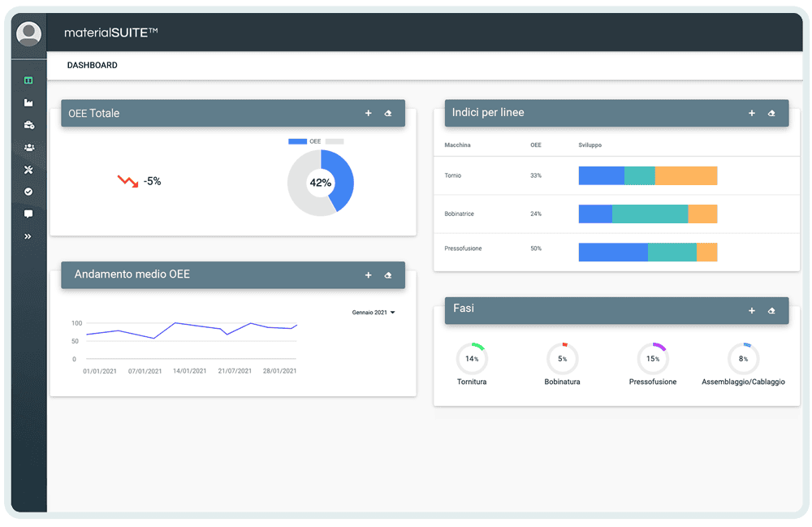Open the checkmark circle sidebar icon
This screenshot has width=812, height=527.
(28, 192)
